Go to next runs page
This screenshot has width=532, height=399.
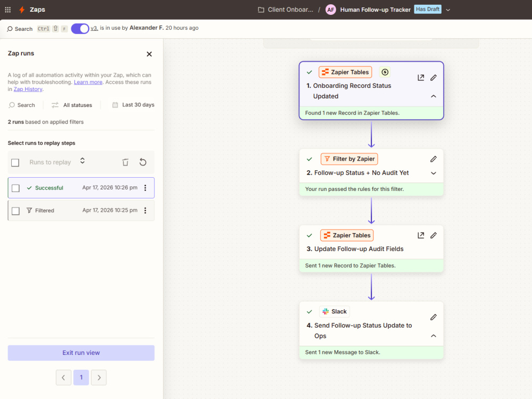point(99,377)
